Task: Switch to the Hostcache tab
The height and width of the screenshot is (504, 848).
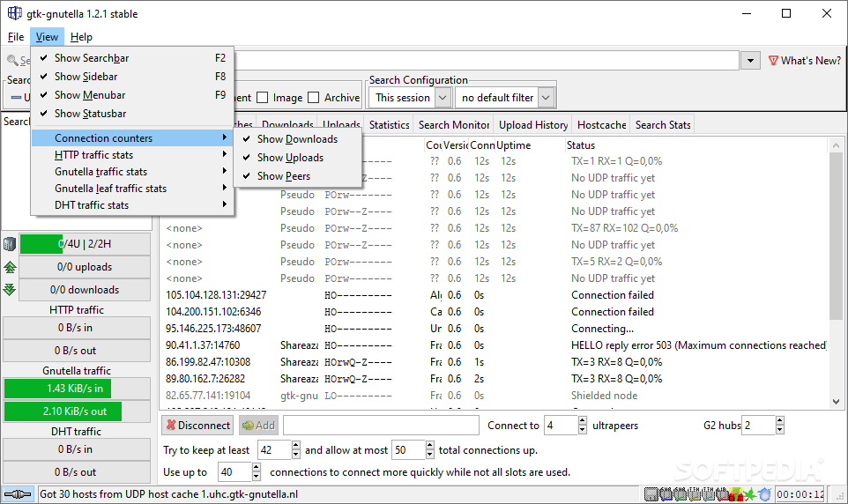Action: pos(601,125)
